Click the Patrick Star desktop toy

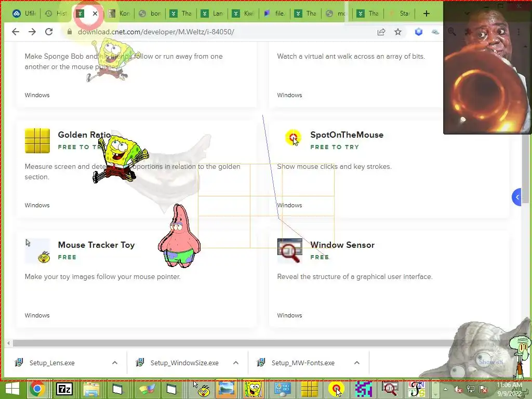click(x=179, y=235)
